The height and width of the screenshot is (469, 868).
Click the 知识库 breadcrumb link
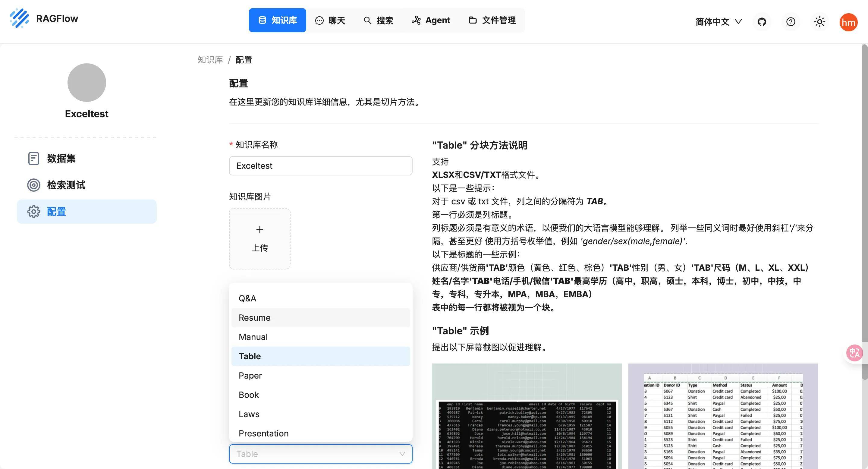coord(210,59)
